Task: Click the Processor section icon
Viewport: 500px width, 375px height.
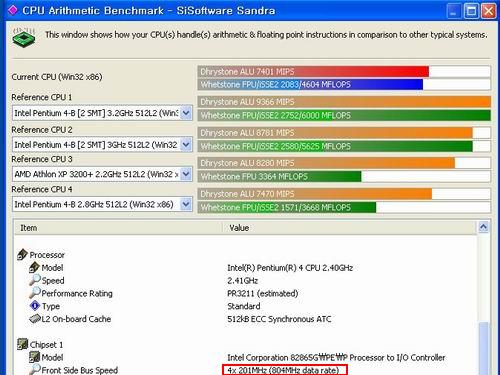Action: pyautogui.click(x=22, y=255)
